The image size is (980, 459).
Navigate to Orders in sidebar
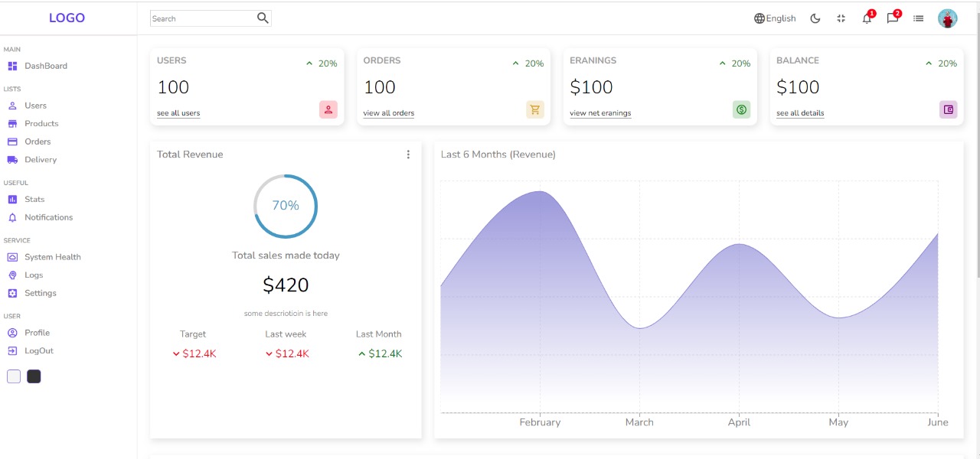tap(38, 142)
